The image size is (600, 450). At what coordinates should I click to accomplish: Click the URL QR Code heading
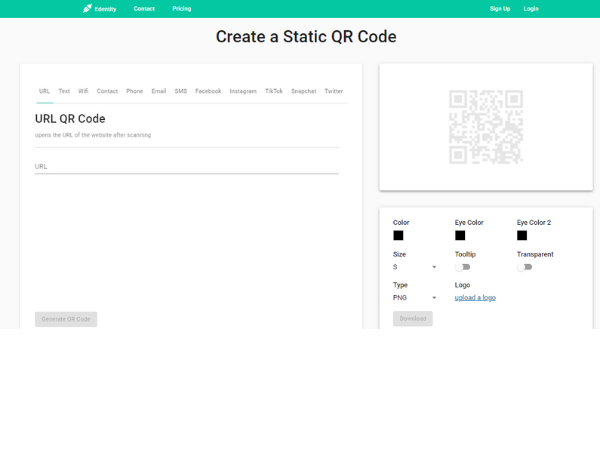point(70,119)
